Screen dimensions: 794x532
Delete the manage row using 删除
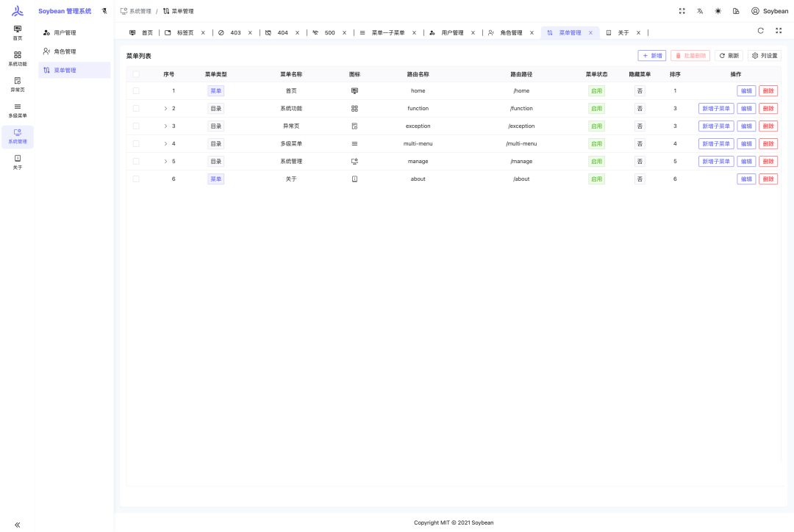[x=768, y=162]
